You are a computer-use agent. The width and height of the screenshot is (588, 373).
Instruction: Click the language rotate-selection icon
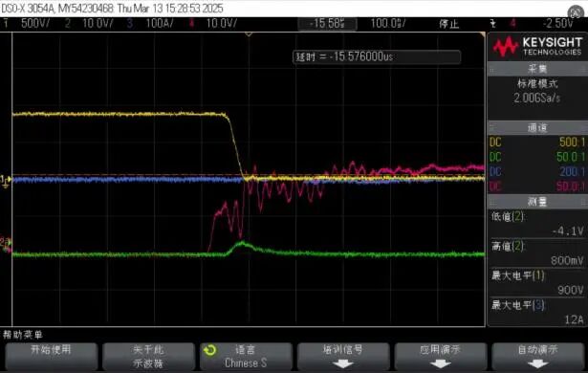click(x=209, y=350)
